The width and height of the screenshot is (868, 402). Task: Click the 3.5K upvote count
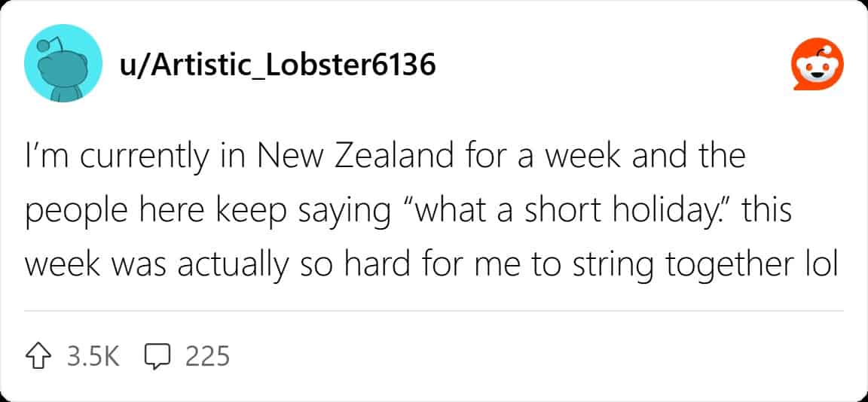93,355
